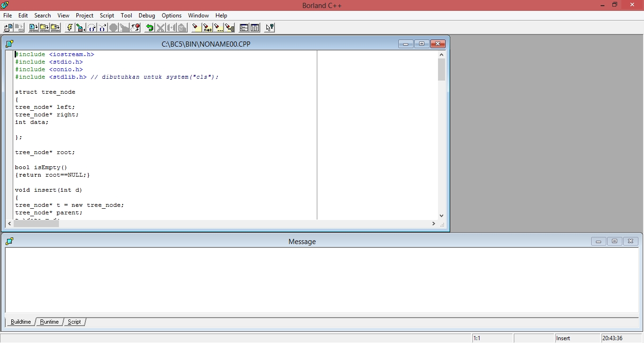This screenshot has height=343, width=644.
Task: Click the line '{return root==NULL;}'
Action: pyautogui.click(x=53, y=175)
